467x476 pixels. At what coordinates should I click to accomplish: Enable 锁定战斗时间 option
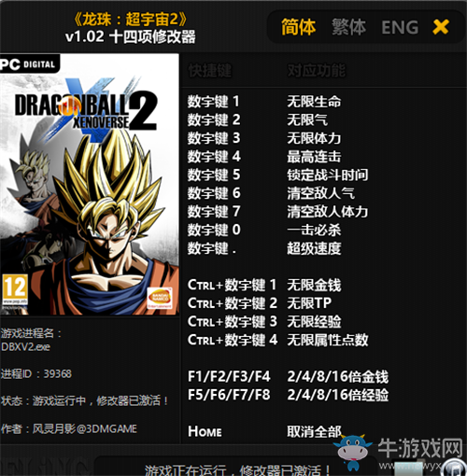click(x=328, y=175)
